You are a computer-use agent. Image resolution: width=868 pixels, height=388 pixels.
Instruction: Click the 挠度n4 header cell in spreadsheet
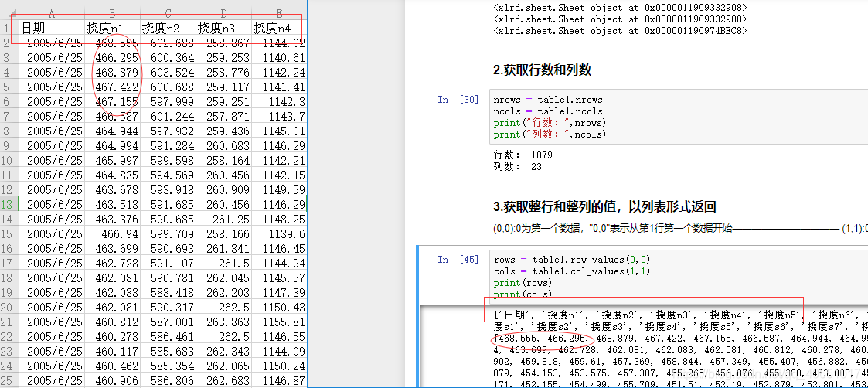279,28
